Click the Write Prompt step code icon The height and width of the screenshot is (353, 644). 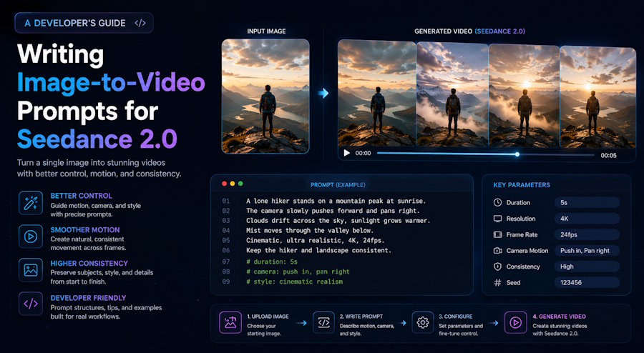click(323, 323)
